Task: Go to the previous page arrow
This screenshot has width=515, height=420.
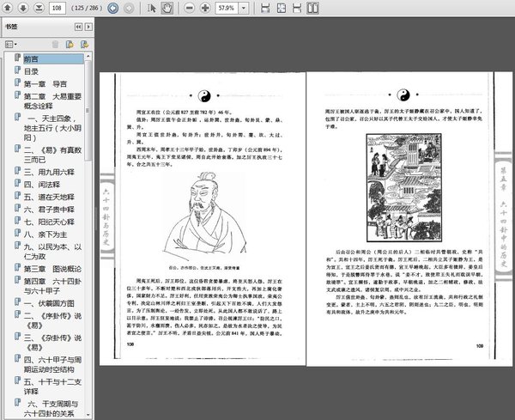Action: tap(7, 8)
